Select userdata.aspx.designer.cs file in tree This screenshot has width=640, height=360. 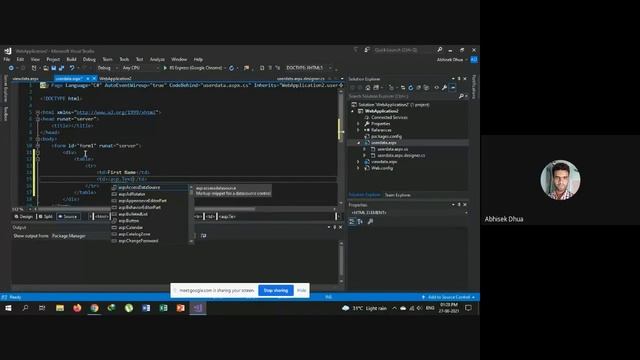401,156
